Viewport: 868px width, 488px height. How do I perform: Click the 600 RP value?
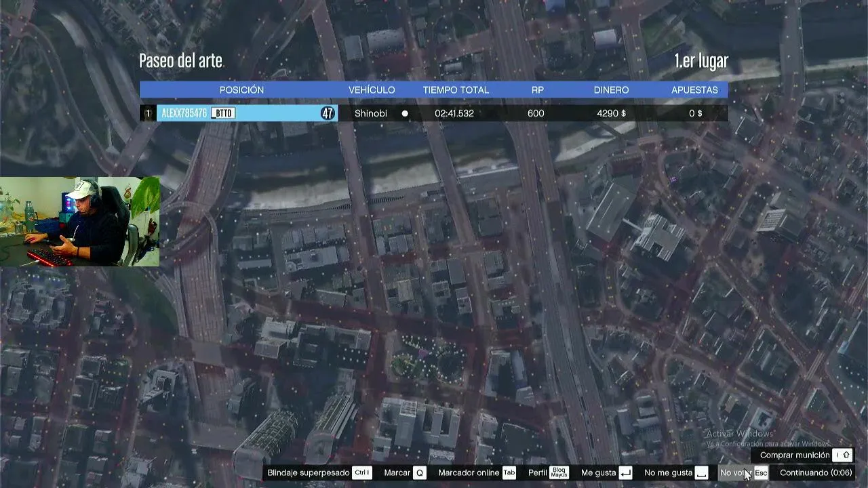point(536,113)
